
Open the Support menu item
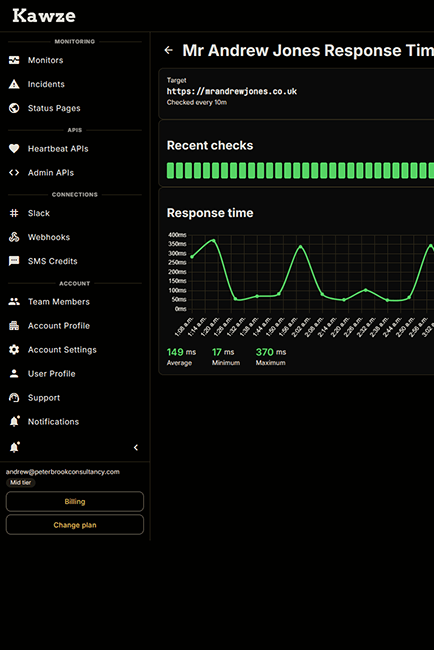pyautogui.click(x=75, y=398)
